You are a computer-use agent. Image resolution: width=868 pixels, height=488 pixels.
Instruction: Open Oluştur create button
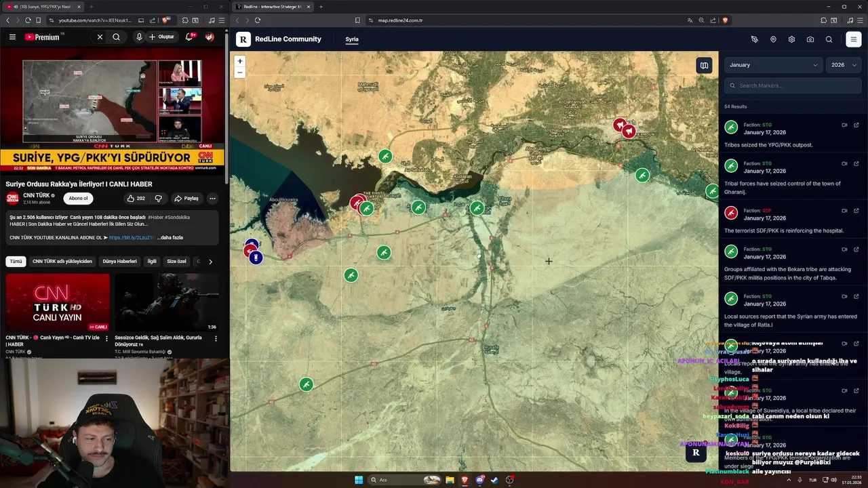click(x=162, y=37)
